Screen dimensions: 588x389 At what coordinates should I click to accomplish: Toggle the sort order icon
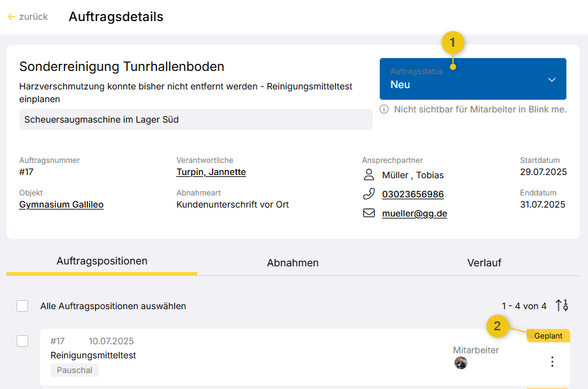(561, 306)
